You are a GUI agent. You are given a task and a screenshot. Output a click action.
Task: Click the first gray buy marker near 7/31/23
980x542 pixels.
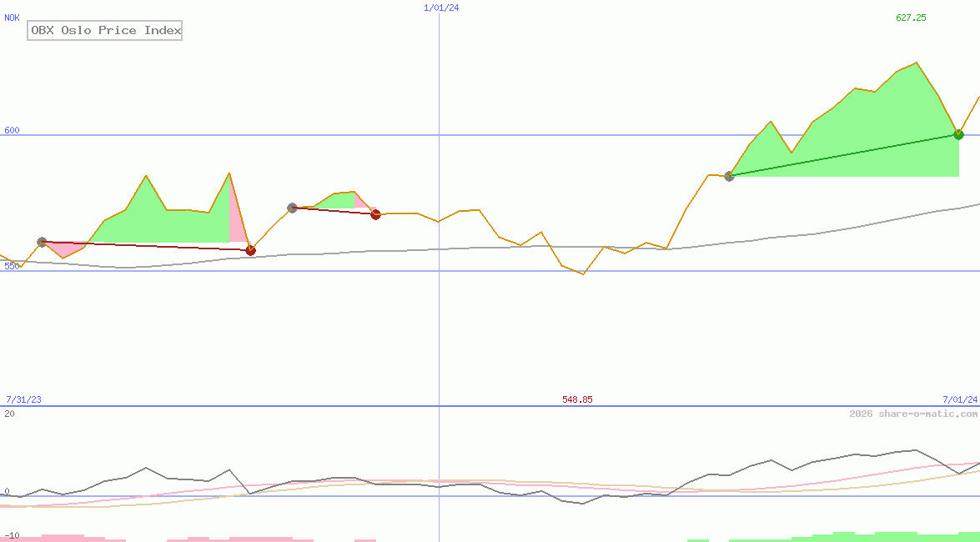[x=42, y=242]
